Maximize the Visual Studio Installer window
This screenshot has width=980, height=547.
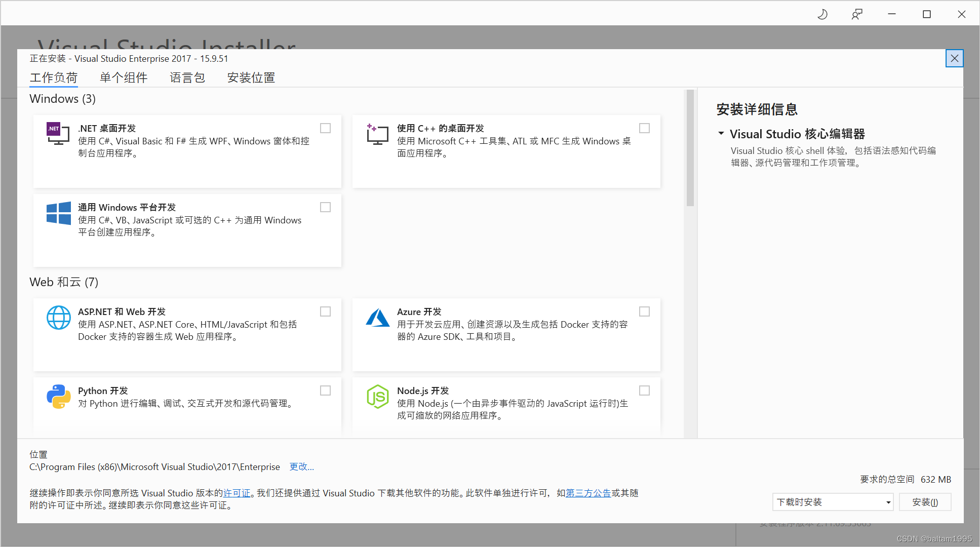[927, 14]
